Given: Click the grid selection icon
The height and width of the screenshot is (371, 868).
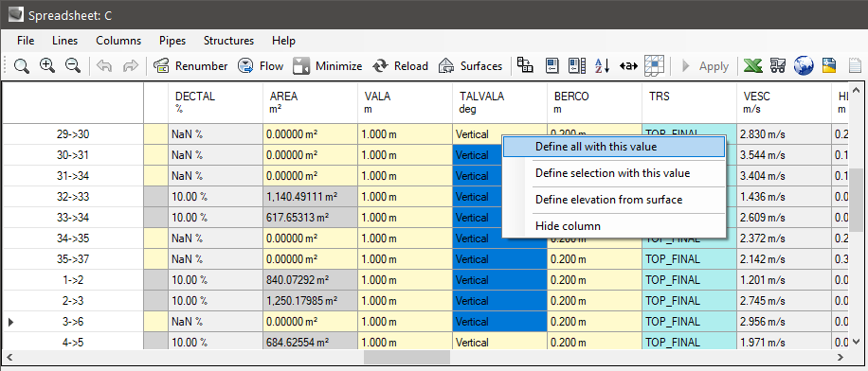Looking at the screenshot, I should (x=655, y=66).
